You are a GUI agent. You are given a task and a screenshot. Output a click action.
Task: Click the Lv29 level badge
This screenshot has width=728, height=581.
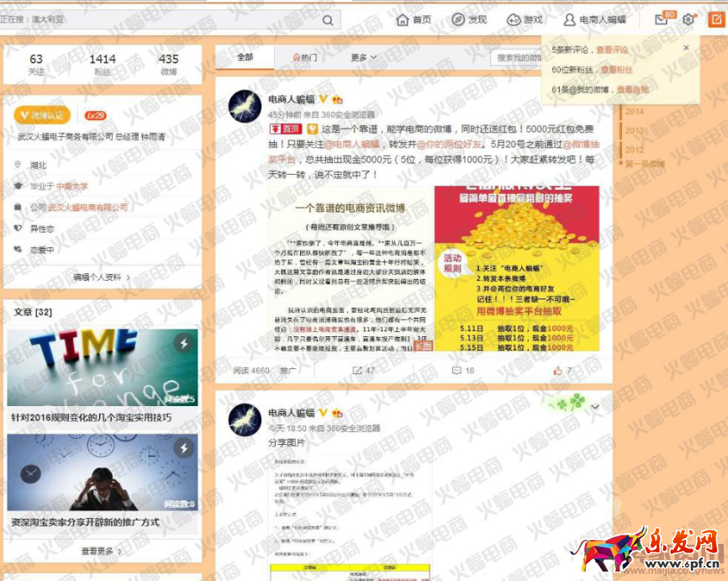(x=95, y=115)
